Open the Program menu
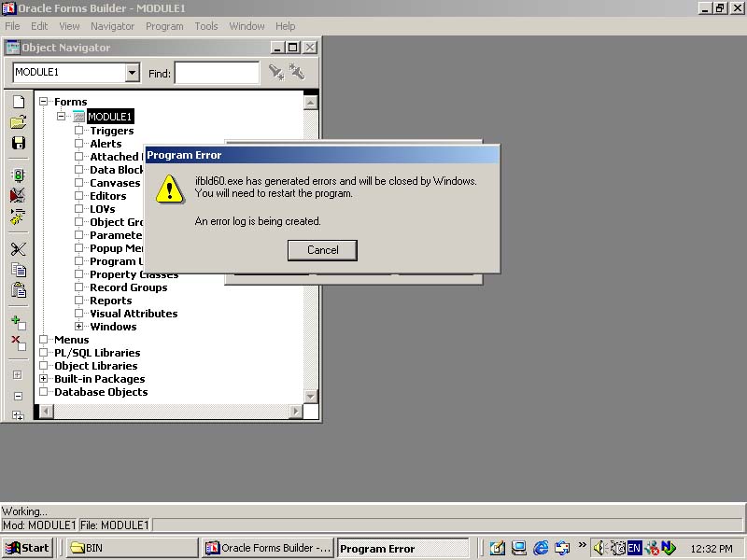This screenshot has height=560, width=747. [164, 26]
